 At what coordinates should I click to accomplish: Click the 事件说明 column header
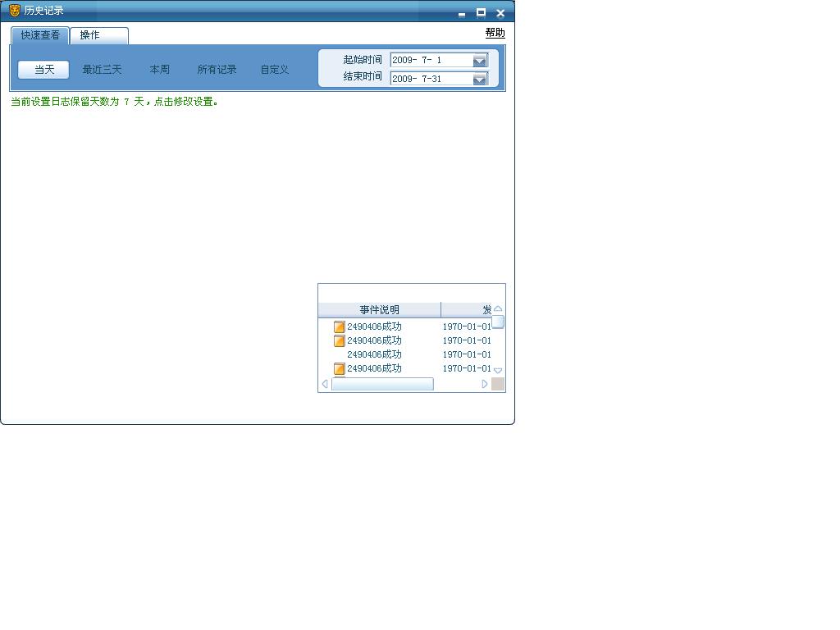(x=379, y=309)
